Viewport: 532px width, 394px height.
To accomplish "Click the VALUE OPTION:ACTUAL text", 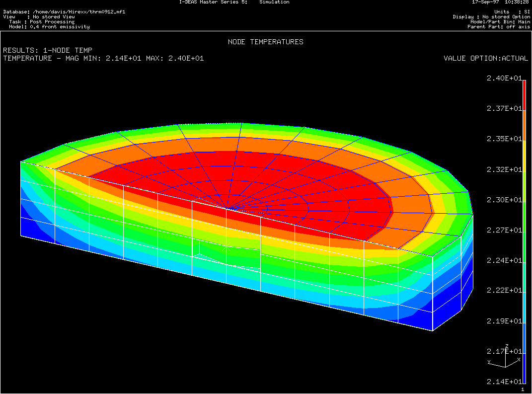I will (485, 59).
